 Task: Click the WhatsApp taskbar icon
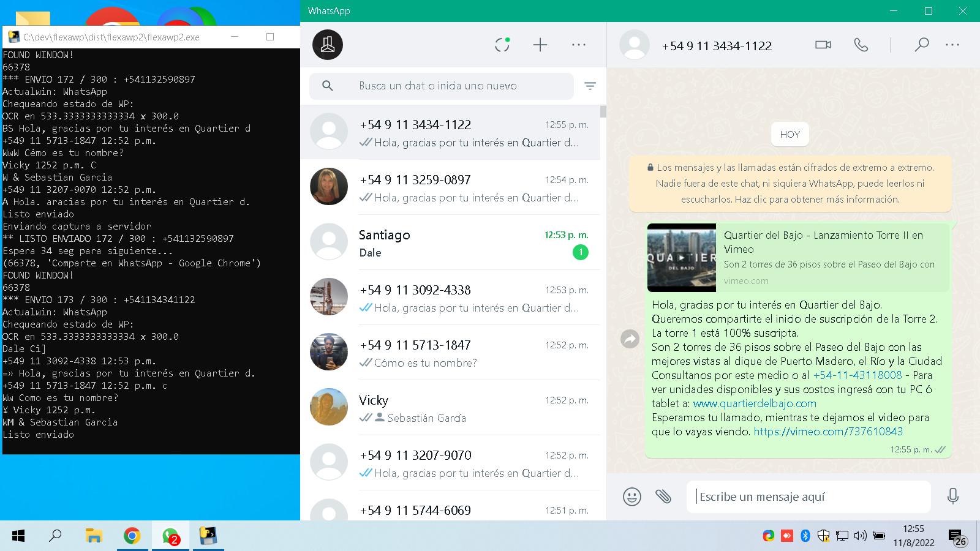pyautogui.click(x=170, y=536)
